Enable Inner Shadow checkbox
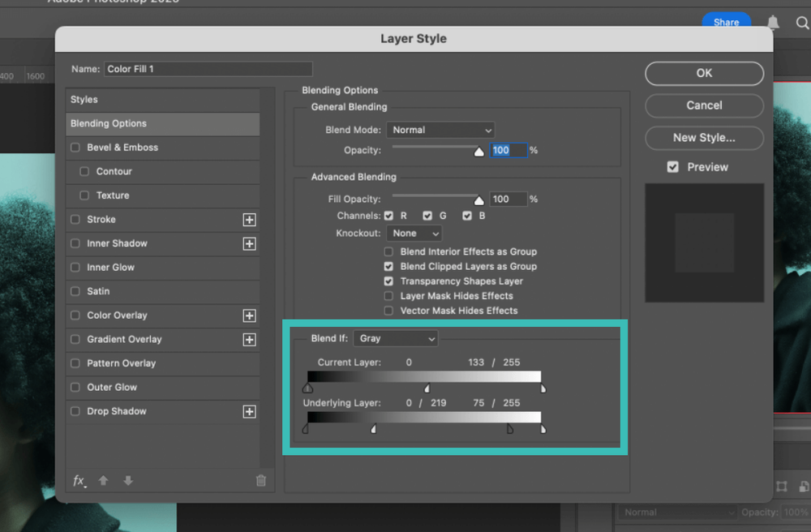 coord(75,243)
